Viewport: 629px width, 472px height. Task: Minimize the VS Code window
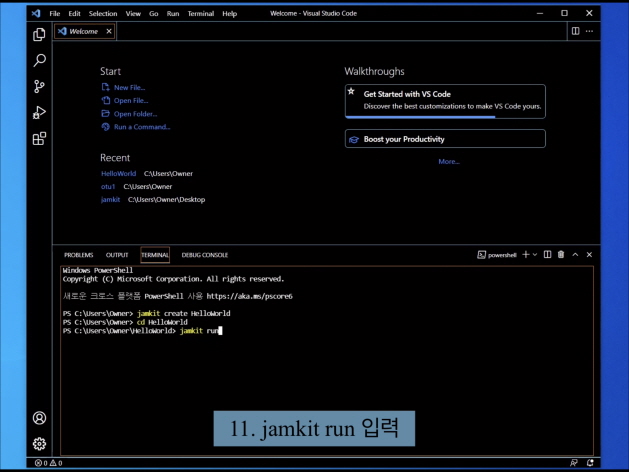(x=540, y=13)
